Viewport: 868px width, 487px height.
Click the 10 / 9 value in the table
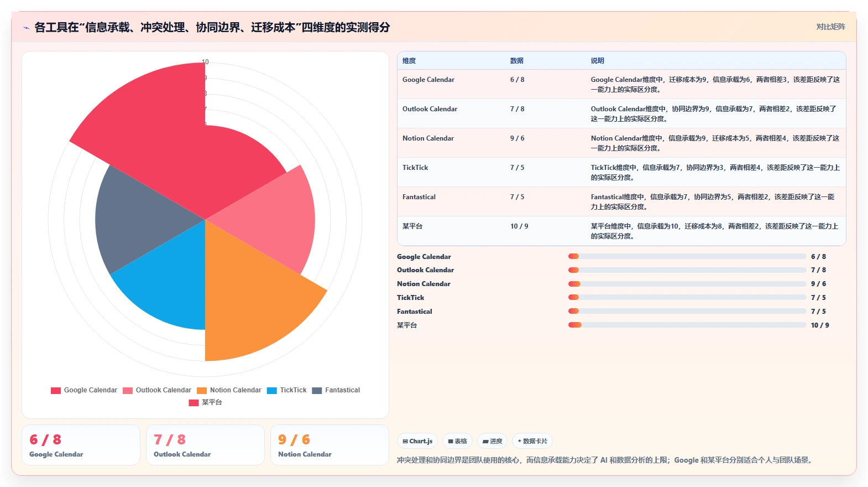[x=519, y=226]
